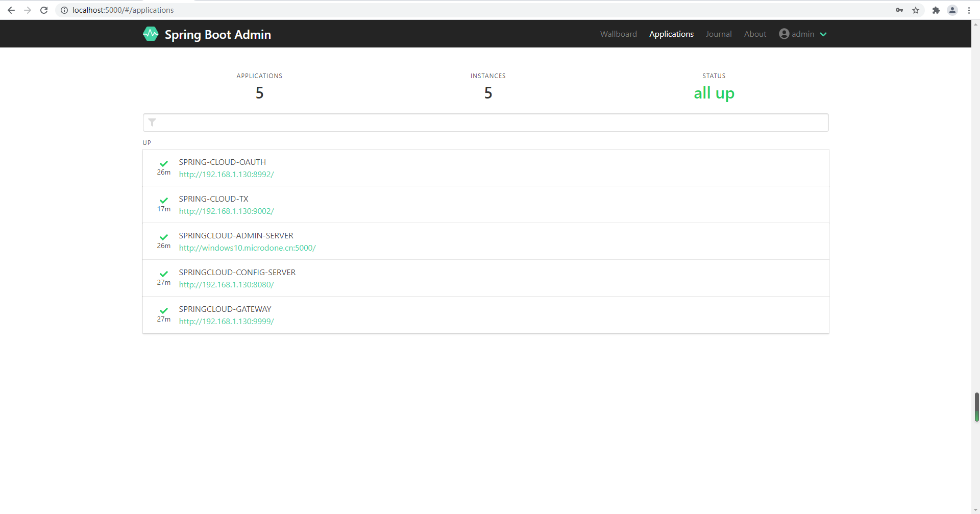Click 27m uptime of SPRINGCLOUD-CONFIG-SERVER
Screen dimensions: 980x514
point(164,283)
